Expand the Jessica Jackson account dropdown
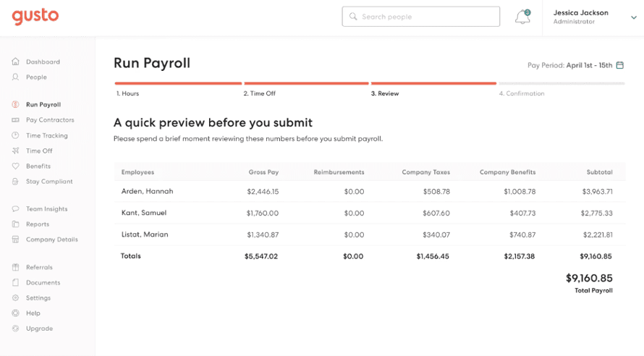The width and height of the screenshot is (644, 356). 633,17
